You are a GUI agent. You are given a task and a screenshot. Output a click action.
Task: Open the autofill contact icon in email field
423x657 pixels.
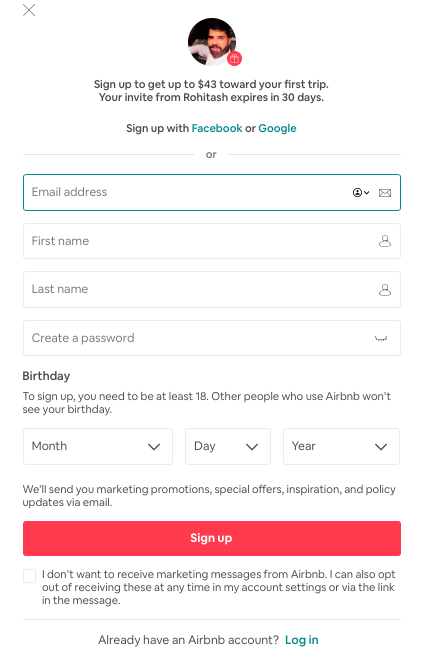[x=360, y=192]
